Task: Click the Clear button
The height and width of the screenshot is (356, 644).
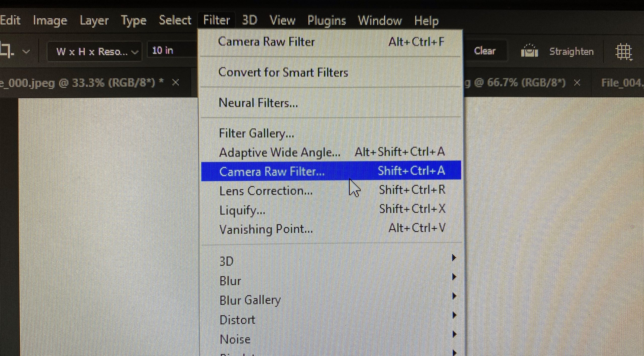Action: click(485, 51)
